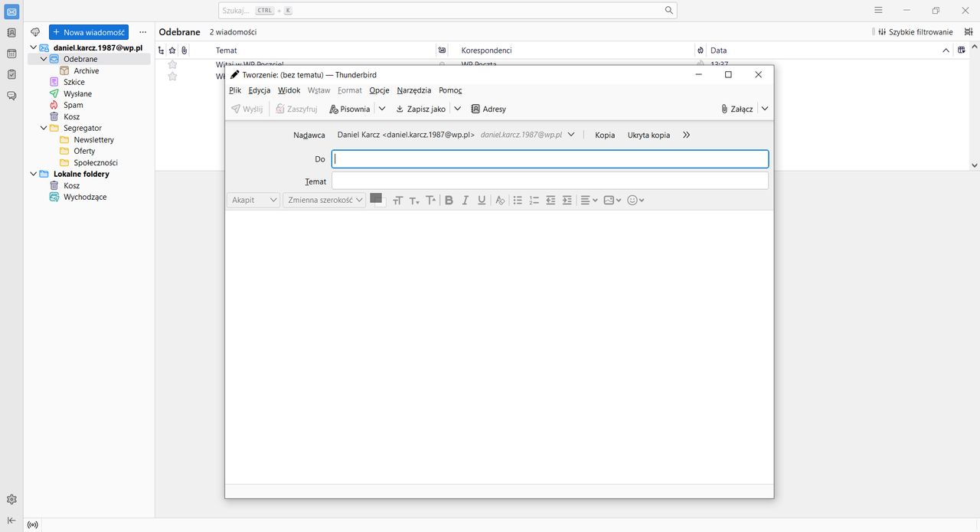This screenshot has width=980, height=532.
Task: Open the Widok menu
Action: coord(289,90)
